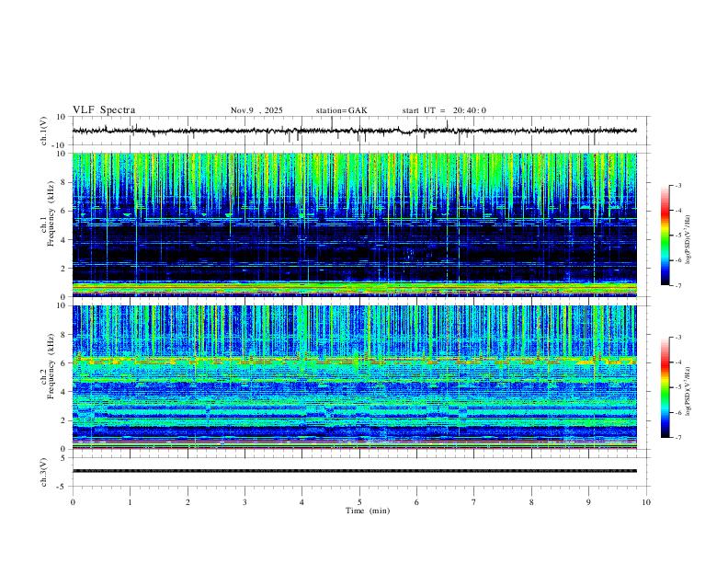Click the Time axis tick label 1
This screenshot has height=563, width=728.
tap(130, 502)
